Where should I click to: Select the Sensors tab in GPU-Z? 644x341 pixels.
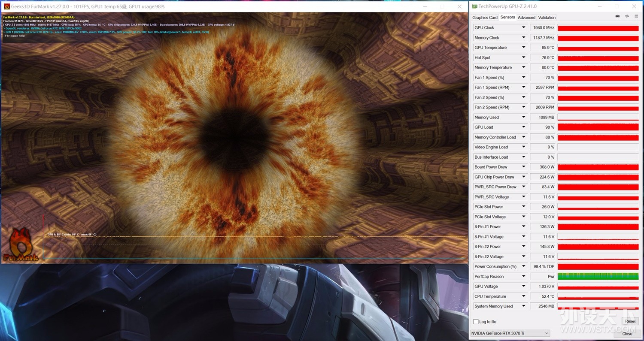pos(507,17)
